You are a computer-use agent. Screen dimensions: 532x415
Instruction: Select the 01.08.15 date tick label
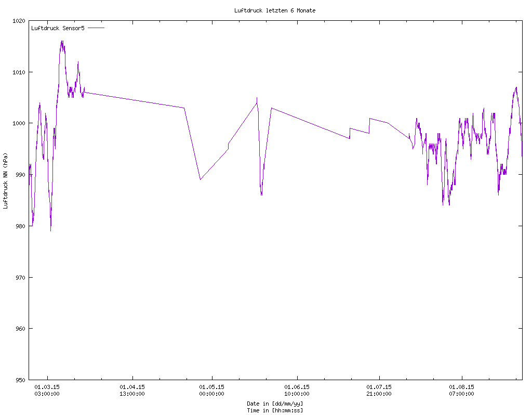click(x=461, y=387)
